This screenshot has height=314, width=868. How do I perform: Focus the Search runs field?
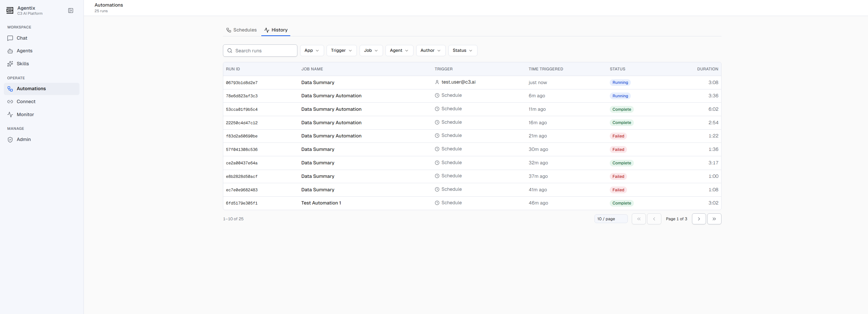pos(260,51)
